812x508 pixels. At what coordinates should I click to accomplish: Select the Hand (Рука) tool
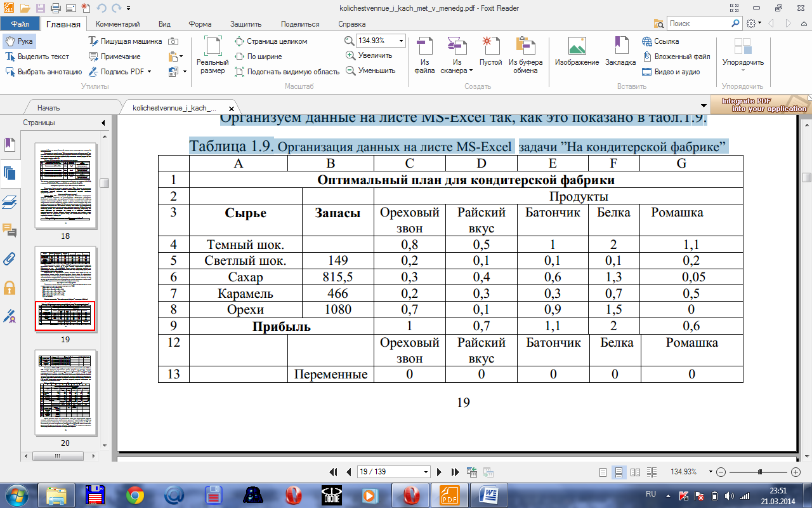coord(18,41)
